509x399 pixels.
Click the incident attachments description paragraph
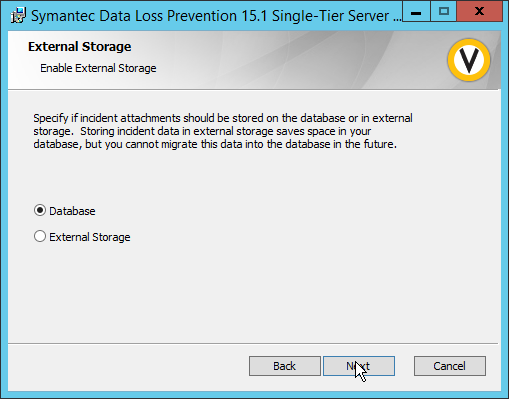[223, 131]
